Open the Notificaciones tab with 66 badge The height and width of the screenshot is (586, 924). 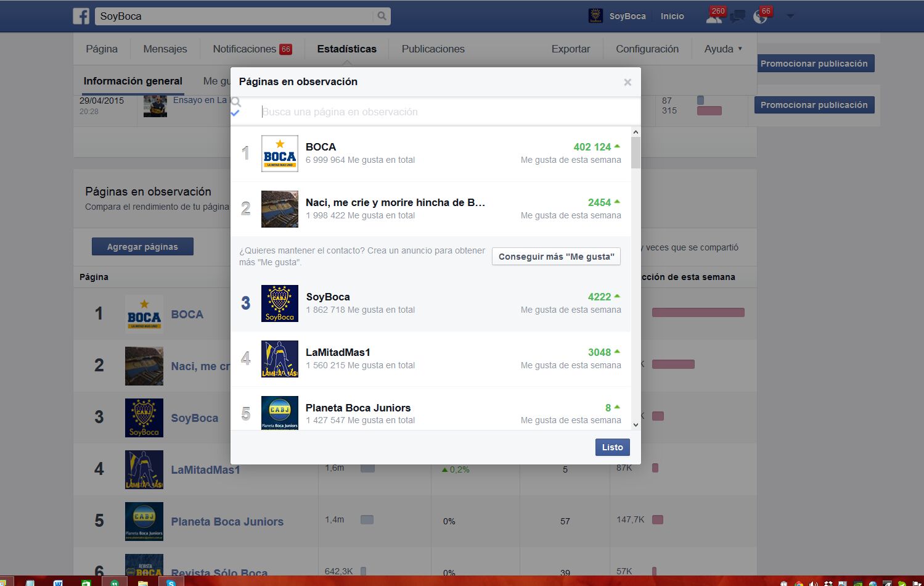point(252,49)
